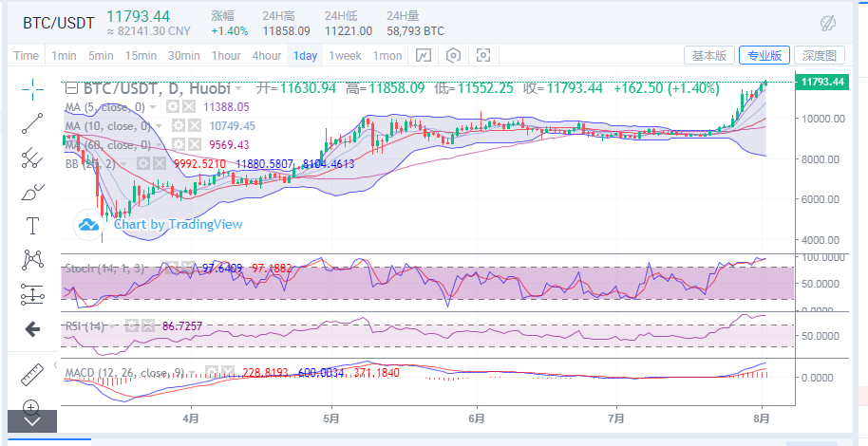Select the 15min interval

(141, 55)
